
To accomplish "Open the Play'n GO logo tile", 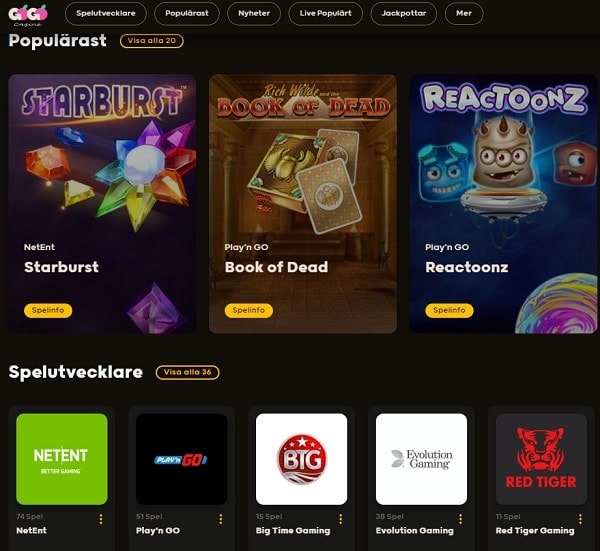I will (x=182, y=459).
